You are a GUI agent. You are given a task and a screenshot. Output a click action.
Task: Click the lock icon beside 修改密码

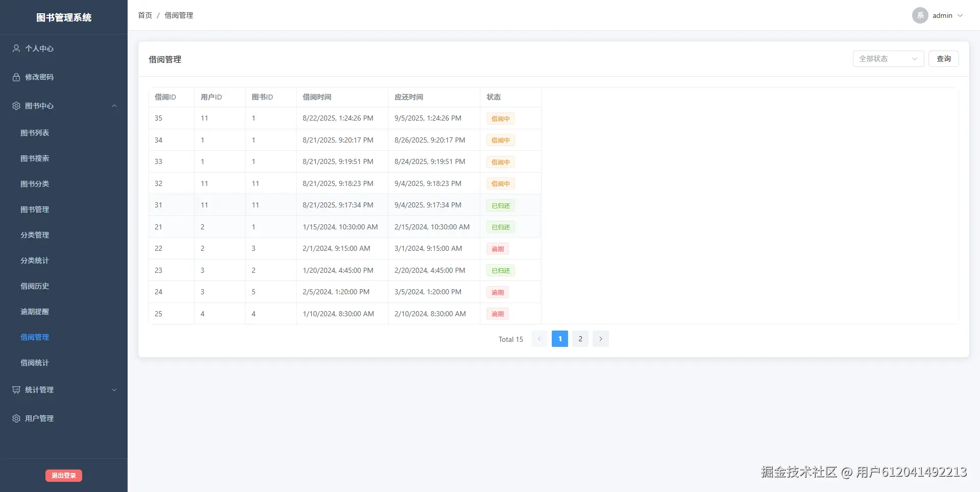[16, 77]
